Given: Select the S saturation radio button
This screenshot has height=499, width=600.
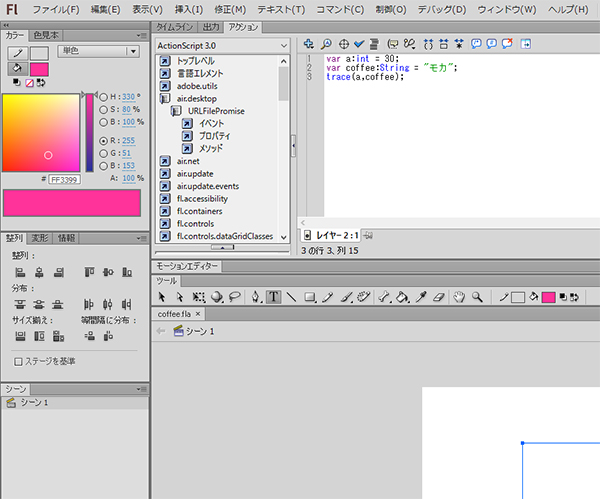Looking at the screenshot, I should click(103, 110).
